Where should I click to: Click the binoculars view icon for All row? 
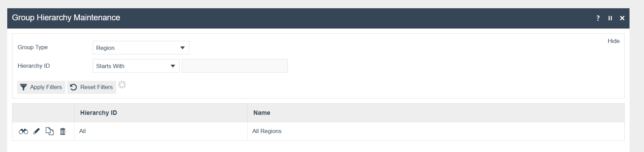pos(23,131)
